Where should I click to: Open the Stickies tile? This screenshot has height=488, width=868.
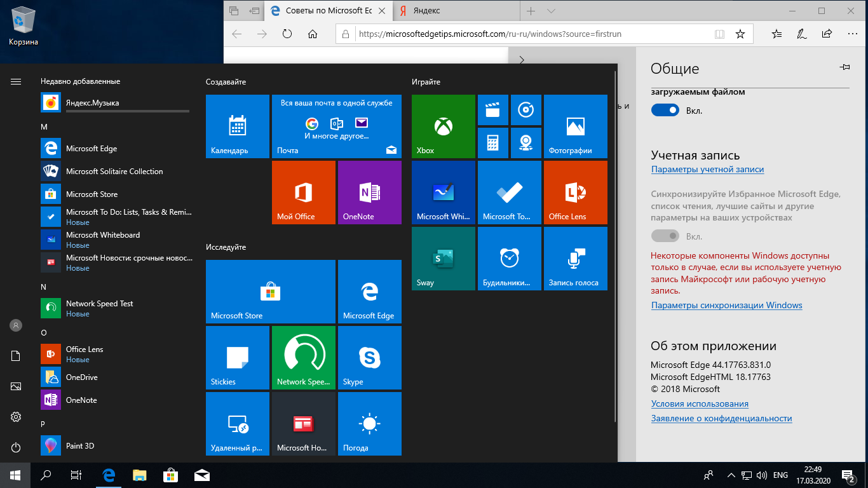coord(238,358)
